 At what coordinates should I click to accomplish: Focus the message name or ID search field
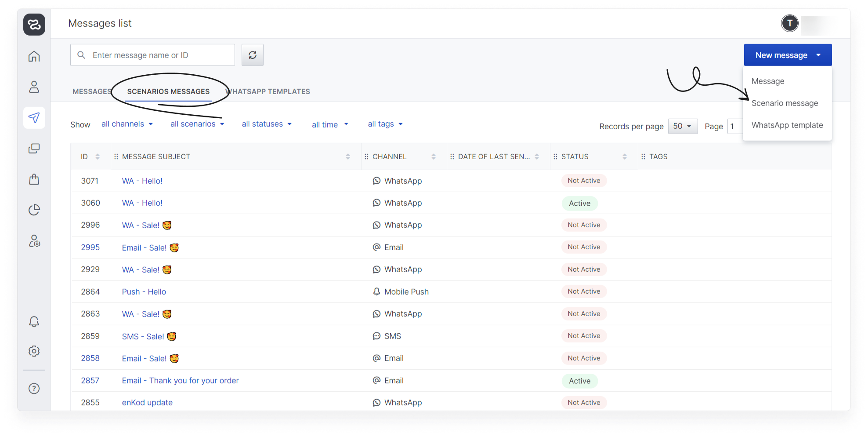[152, 55]
